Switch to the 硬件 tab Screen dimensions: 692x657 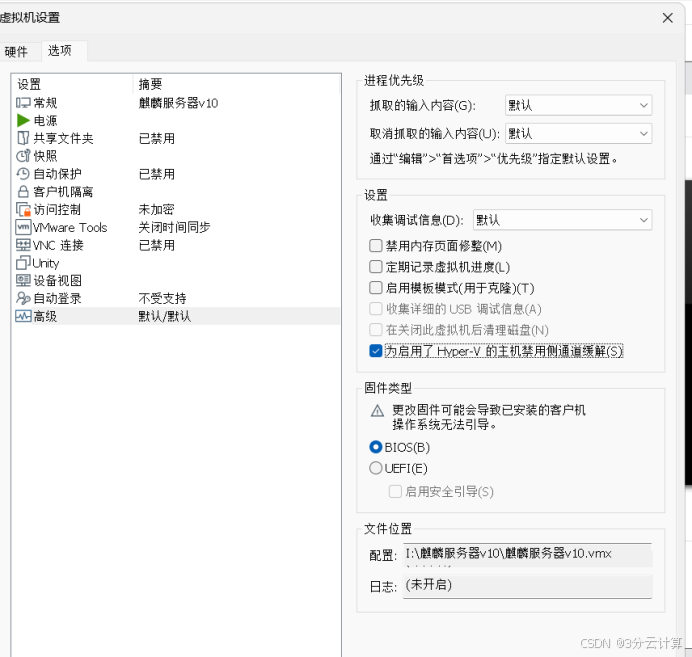pyautogui.click(x=16, y=51)
